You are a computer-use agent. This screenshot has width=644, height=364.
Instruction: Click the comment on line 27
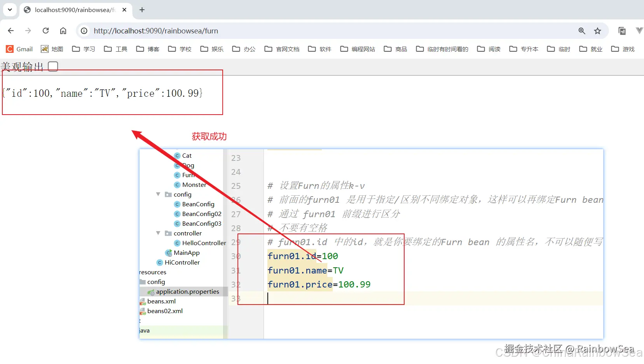click(x=334, y=214)
